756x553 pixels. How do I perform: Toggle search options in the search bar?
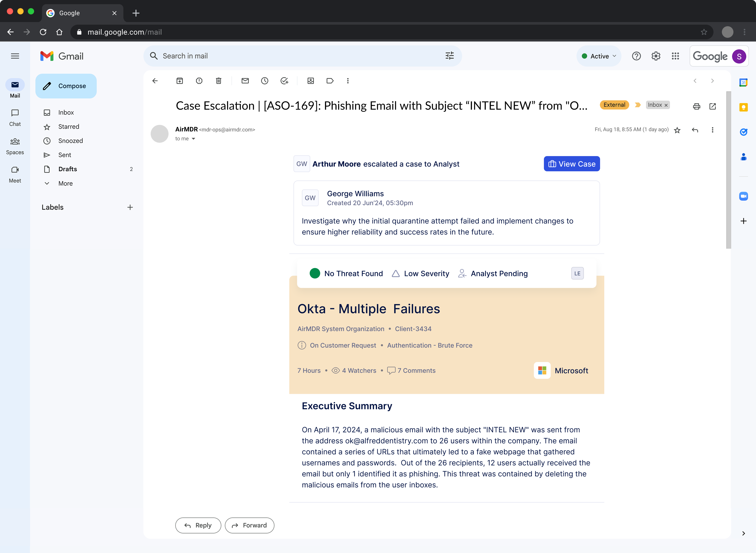point(449,56)
